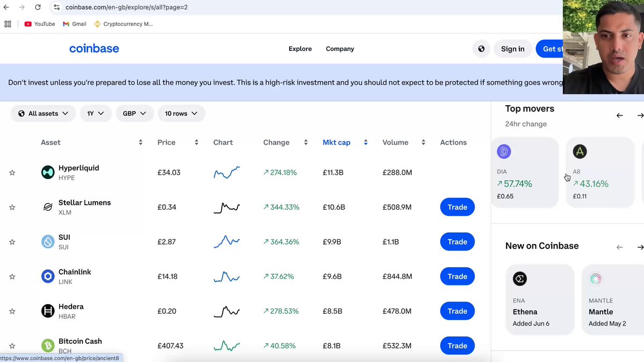The height and width of the screenshot is (362, 644).
Task: Click the A8 top mover icon
Action: click(580, 152)
